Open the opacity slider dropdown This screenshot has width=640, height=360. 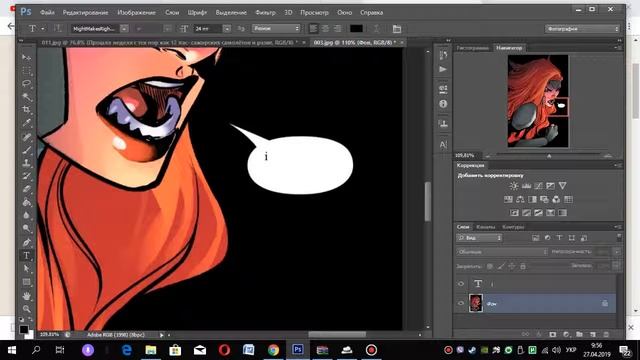pyautogui.click(x=617, y=252)
